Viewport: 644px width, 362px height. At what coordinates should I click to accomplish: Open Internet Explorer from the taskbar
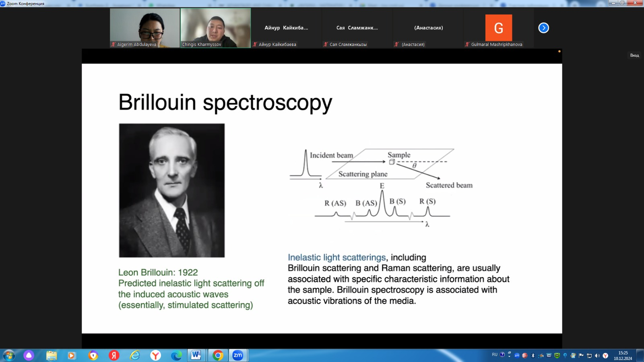(135, 355)
